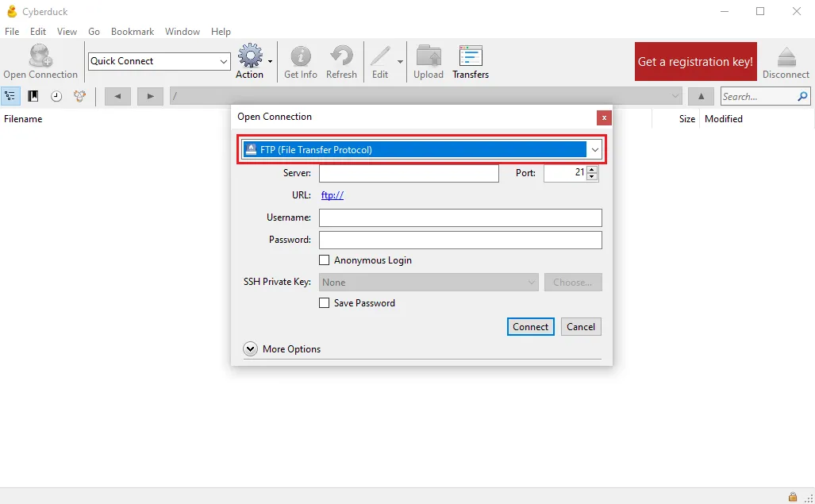This screenshot has height=504, width=815.
Task: Open the File menu
Action: [x=12, y=31]
